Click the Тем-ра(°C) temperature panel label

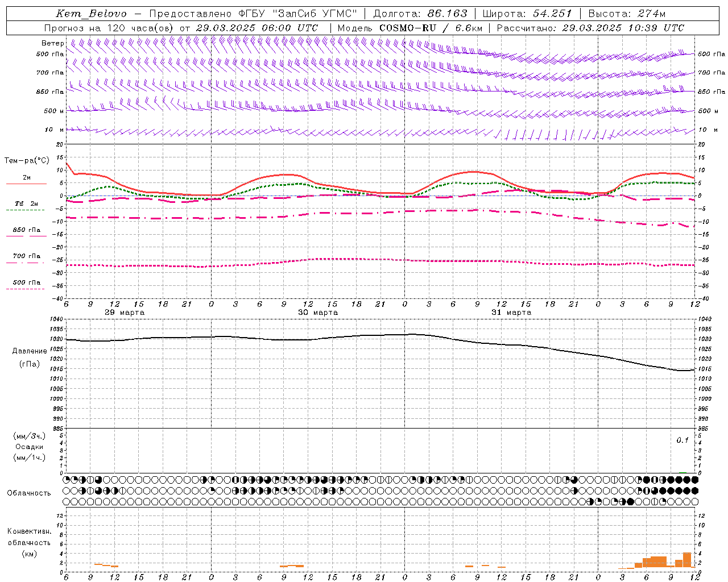coord(27,161)
